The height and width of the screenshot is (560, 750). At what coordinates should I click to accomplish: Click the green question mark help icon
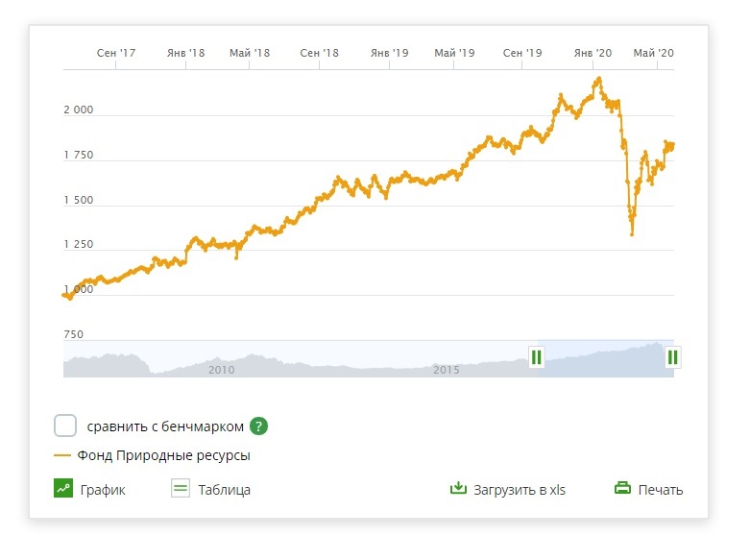[258, 426]
